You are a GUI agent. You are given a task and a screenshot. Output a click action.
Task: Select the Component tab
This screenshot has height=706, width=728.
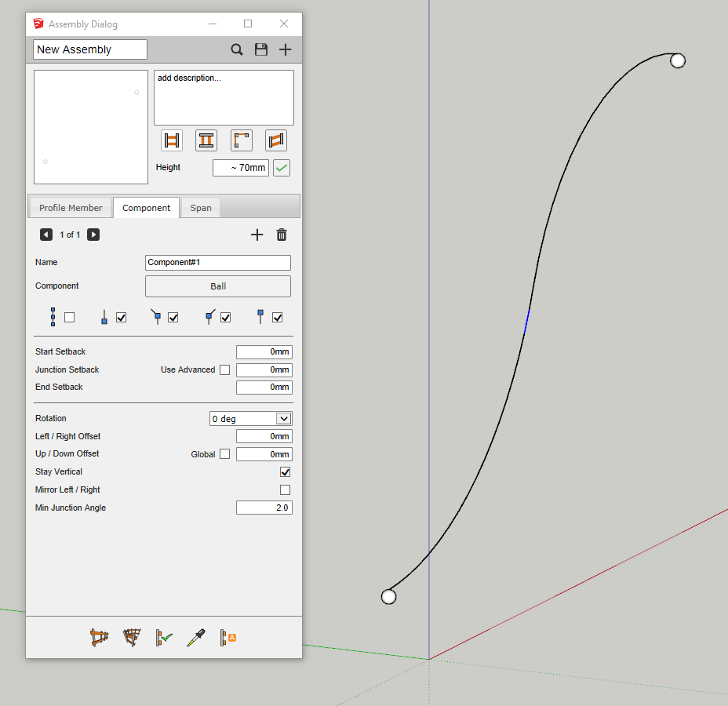click(146, 208)
